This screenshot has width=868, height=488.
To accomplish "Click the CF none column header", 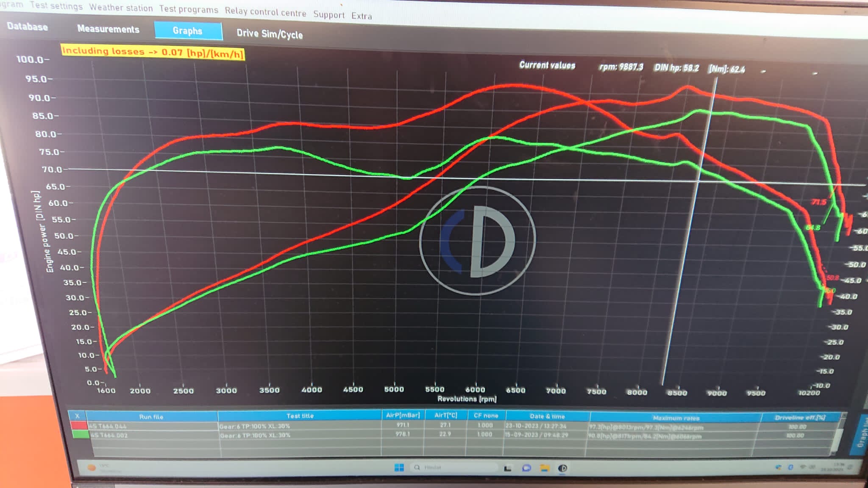I will click(486, 416).
